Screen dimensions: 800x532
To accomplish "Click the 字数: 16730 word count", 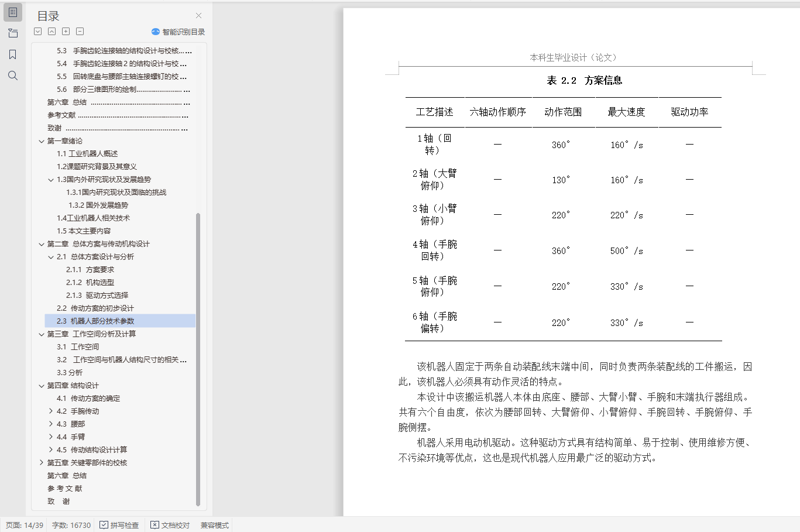I will [x=71, y=525].
